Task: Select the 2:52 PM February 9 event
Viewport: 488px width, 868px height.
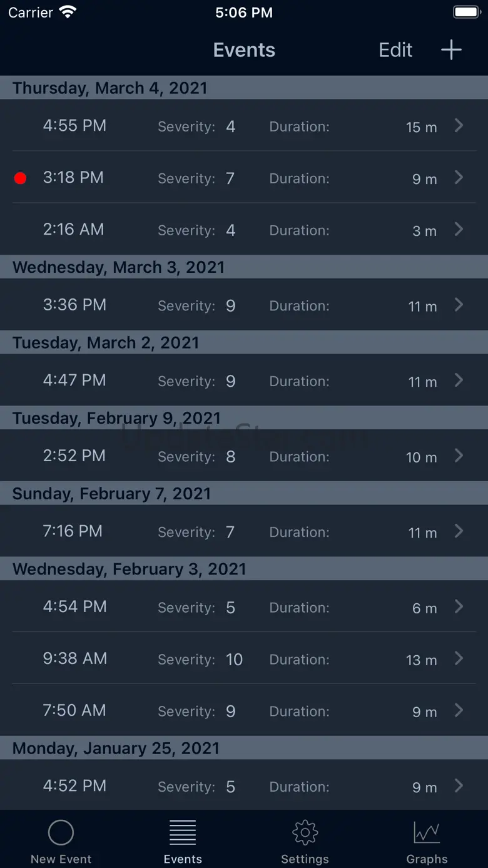Action: tap(244, 456)
